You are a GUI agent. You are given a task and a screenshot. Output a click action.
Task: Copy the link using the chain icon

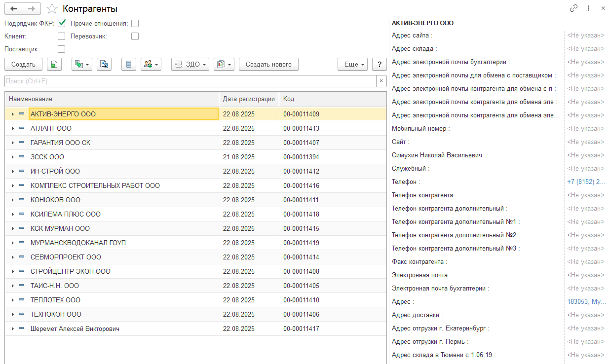(573, 8)
